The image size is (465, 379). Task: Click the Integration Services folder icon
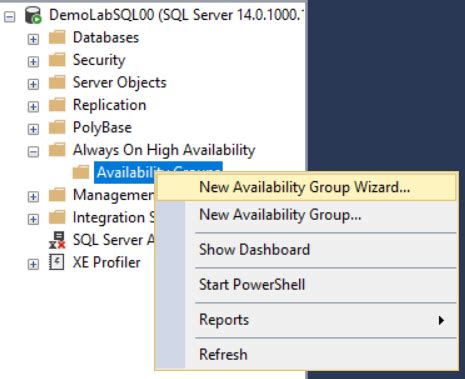(57, 217)
